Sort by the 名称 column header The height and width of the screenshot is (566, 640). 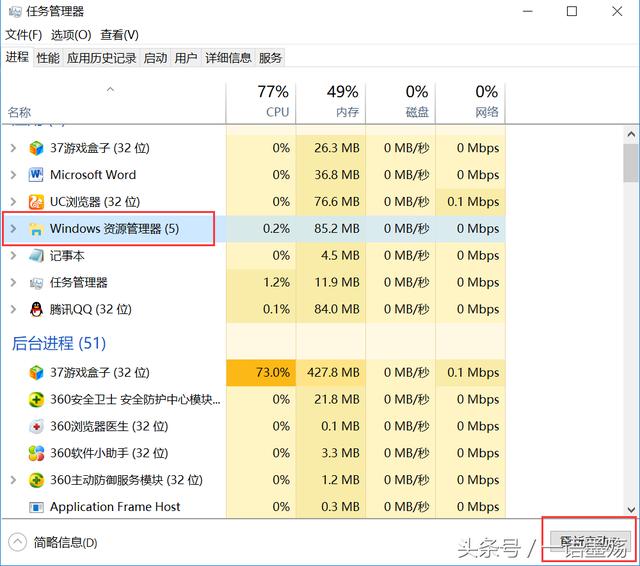coord(113,103)
